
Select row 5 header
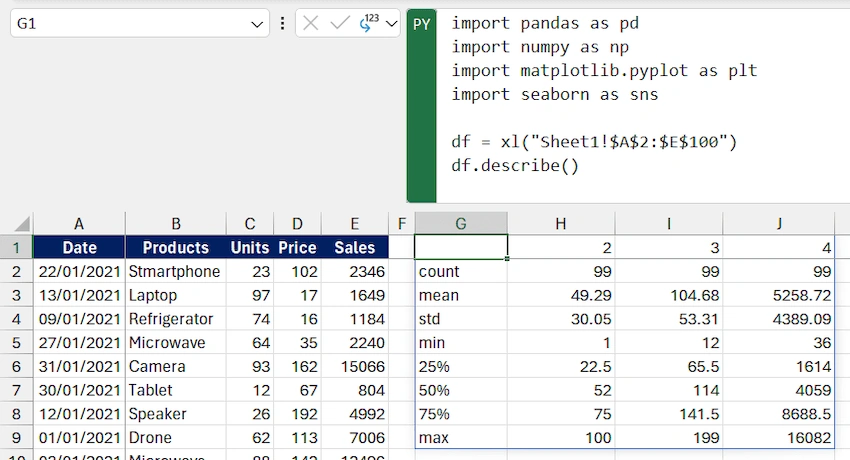click(x=16, y=342)
